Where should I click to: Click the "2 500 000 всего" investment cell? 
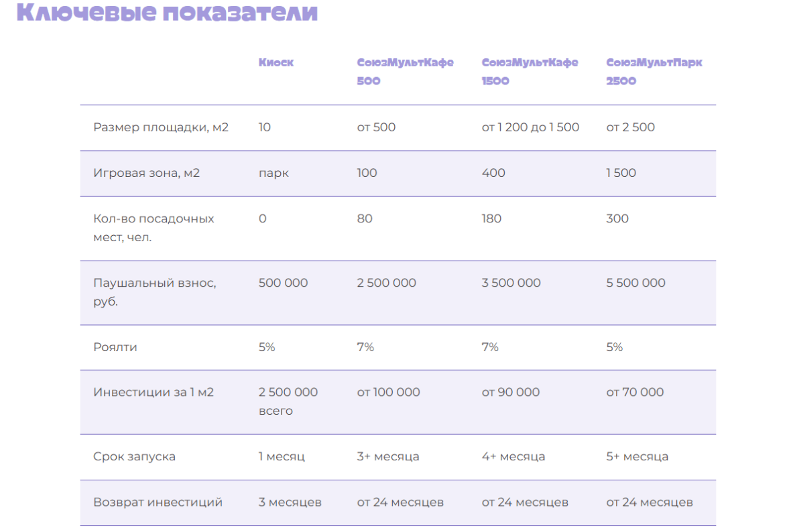coord(288,401)
